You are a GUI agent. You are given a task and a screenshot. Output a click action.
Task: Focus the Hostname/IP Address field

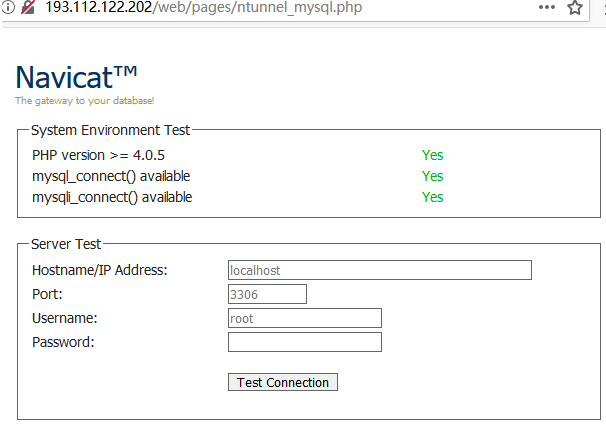click(x=380, y=270)
